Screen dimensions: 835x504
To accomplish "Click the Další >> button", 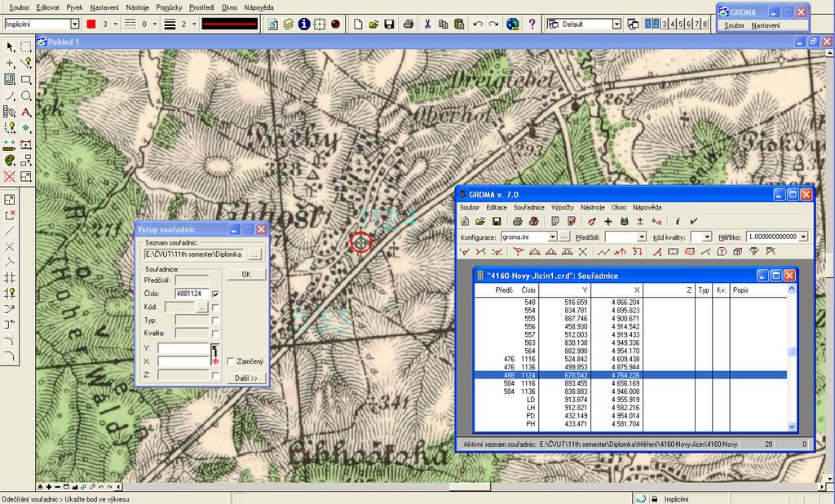I will point(246,378).
